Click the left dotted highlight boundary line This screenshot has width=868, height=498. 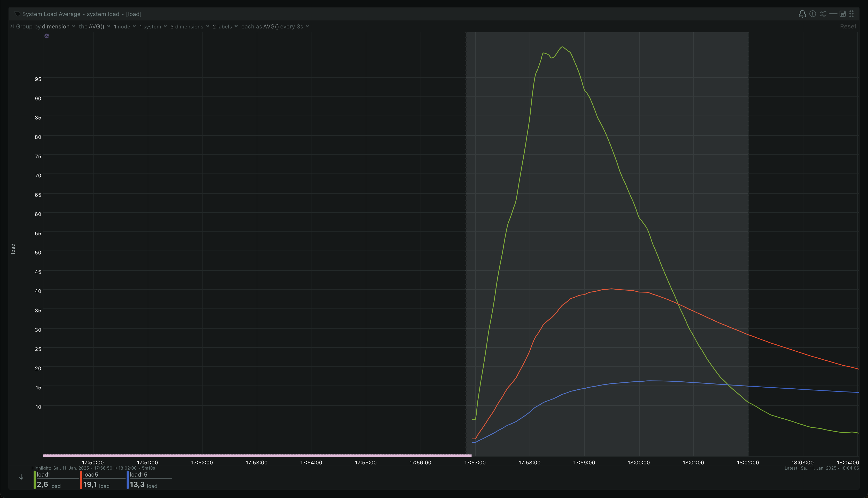click(x=466, y=244)
